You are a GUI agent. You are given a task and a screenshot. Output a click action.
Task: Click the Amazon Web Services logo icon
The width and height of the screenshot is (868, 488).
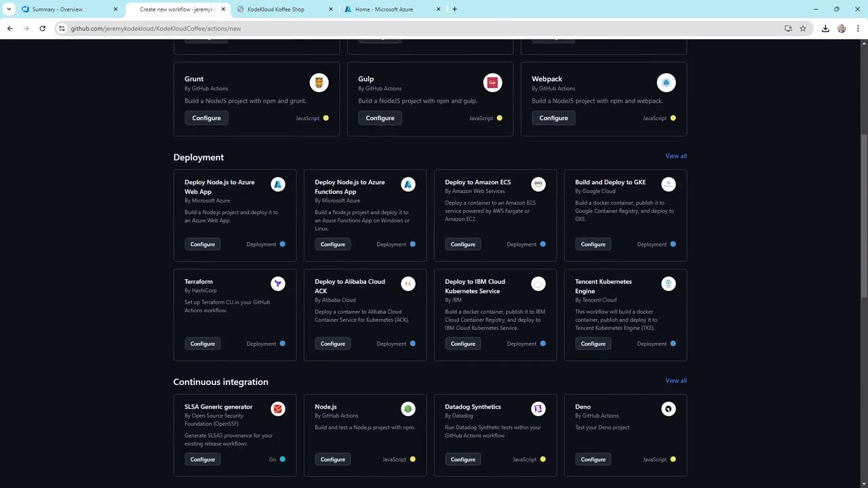pos(538,184)
